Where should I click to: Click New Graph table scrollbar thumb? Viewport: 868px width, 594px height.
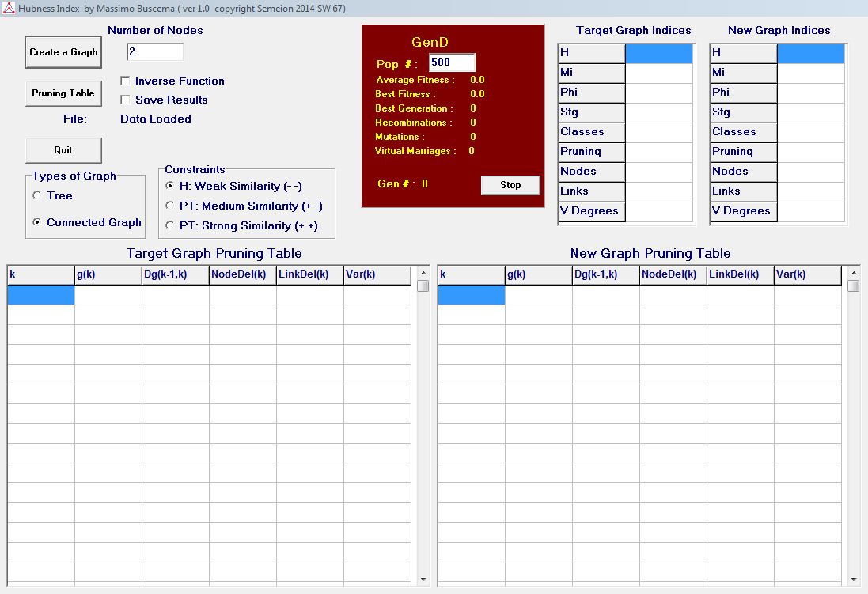tap(854, 286)
